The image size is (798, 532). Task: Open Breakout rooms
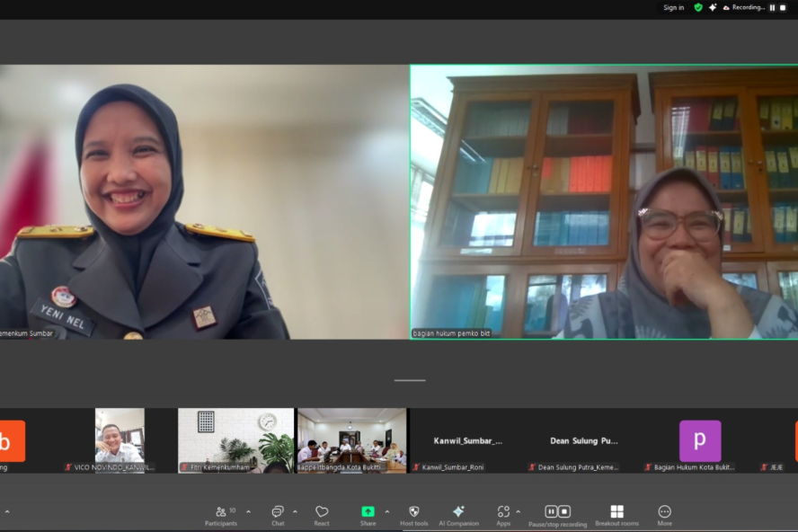[x=616, y=512]
